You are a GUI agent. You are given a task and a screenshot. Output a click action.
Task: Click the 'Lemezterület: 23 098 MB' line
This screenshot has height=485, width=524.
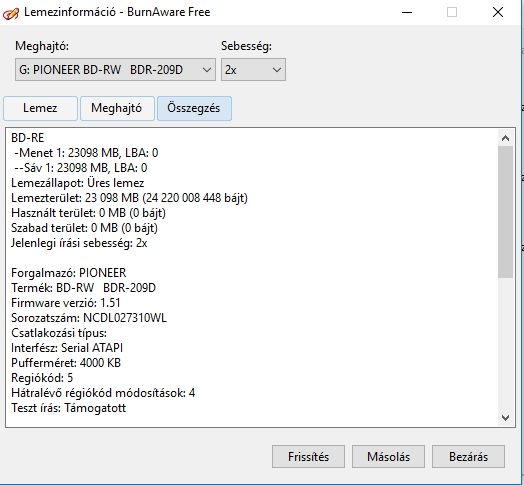[x=129, y=198]
